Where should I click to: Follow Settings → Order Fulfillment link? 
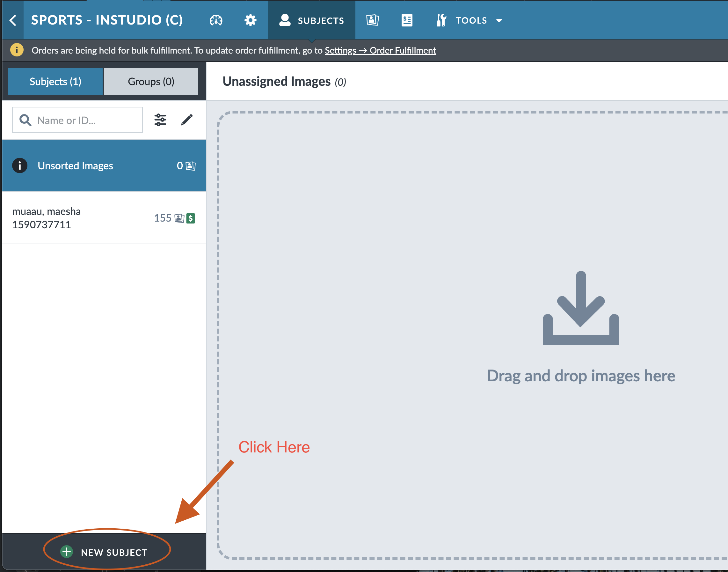pyautogui.click(x=380, y=51)
